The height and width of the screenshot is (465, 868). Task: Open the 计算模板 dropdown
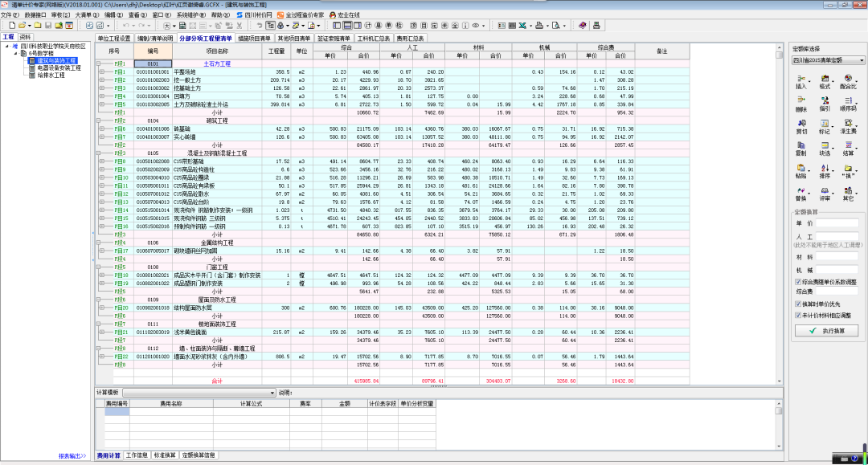click(x=199, y=393)
